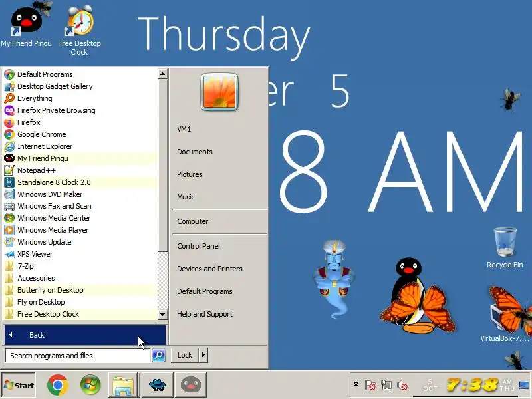Viewport: 532px width, 399px height.
Task: Open Windows Media Player icon
Action: pos(9,230)
